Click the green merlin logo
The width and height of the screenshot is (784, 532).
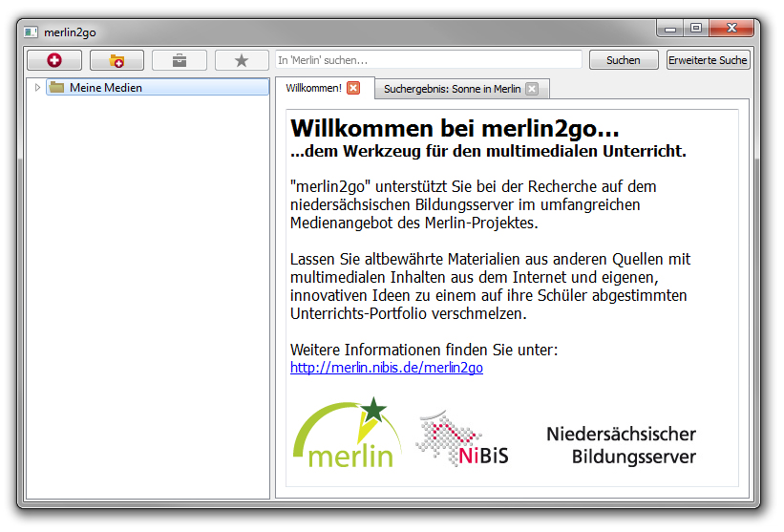[x=348, y=433]
